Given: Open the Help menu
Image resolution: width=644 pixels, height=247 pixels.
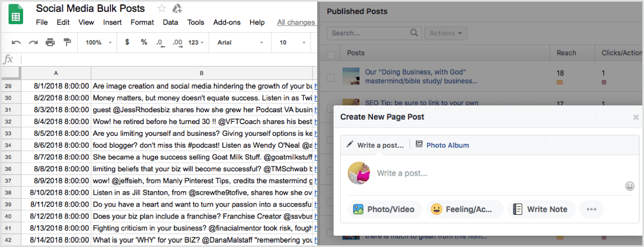Looking at the screenshot, I should [x=257, y=23].
